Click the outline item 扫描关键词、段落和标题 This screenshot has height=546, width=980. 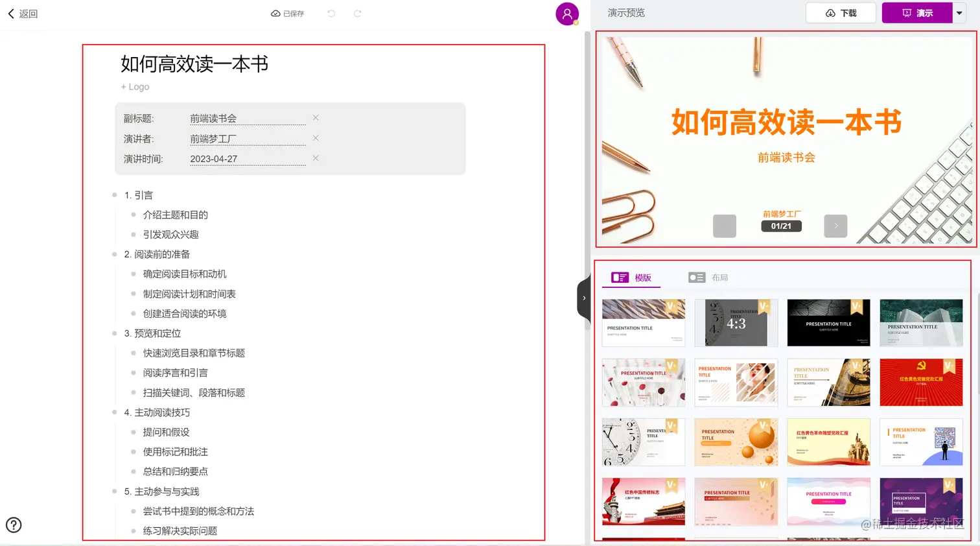pos(194,393)
